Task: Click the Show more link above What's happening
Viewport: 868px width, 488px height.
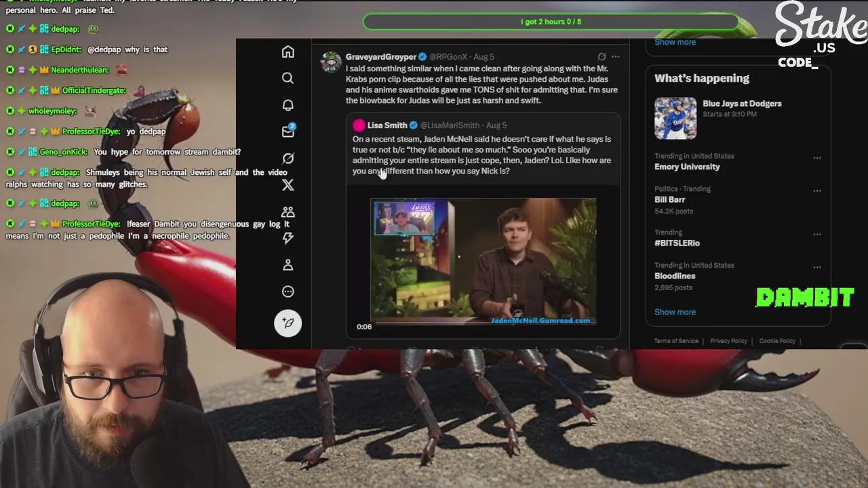Action: click(675, 42)
